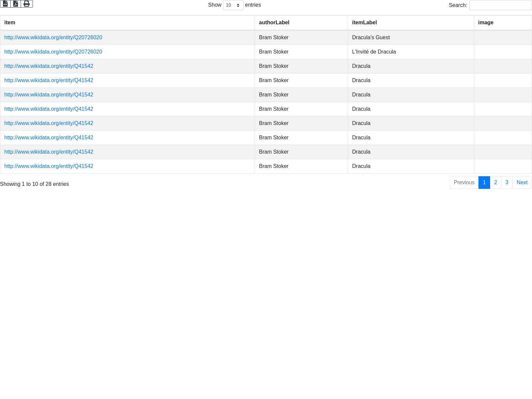The image size is (532, 399).
Task: Click the Next pagination button
Action: 522,183
